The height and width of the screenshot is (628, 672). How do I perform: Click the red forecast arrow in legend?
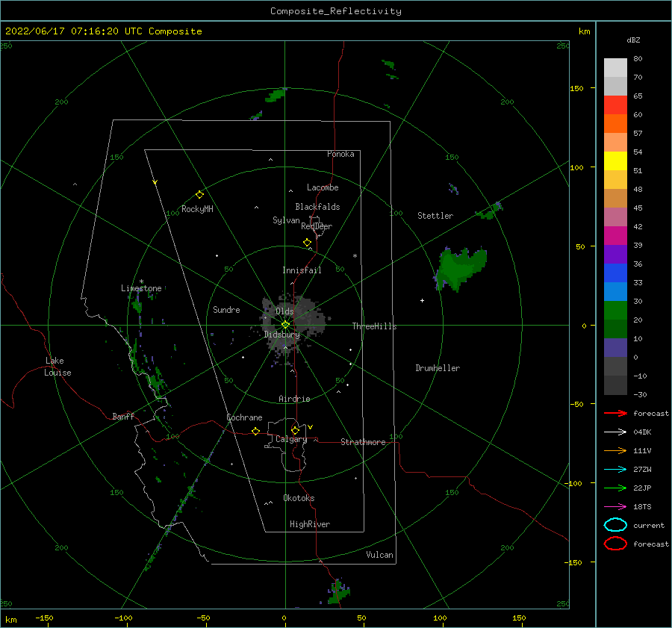(615, 413)
